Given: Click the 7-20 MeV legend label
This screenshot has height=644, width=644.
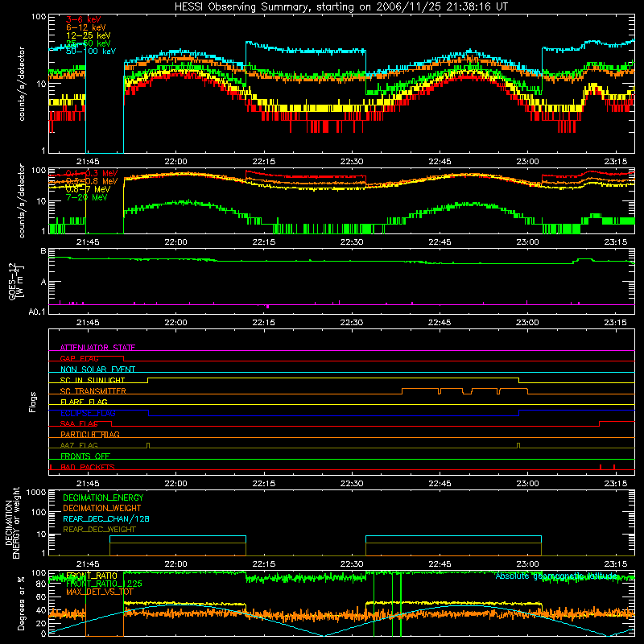Looking at the screenshot, I should click(86, 197).
